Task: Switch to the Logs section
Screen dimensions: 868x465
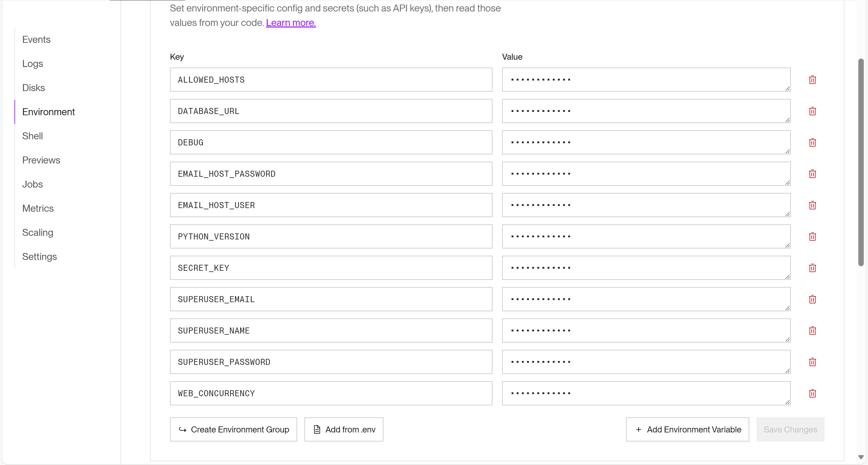Action: tap(32, 63)
